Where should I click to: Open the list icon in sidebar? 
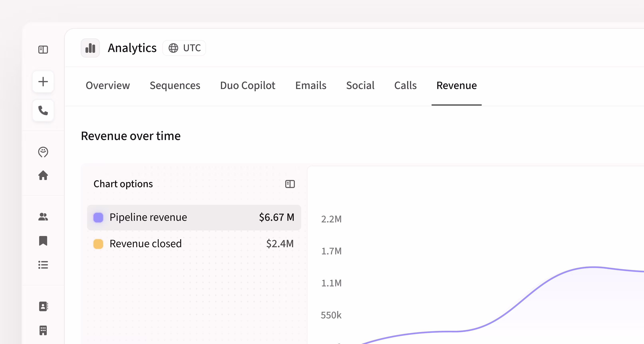click(43, 265)
